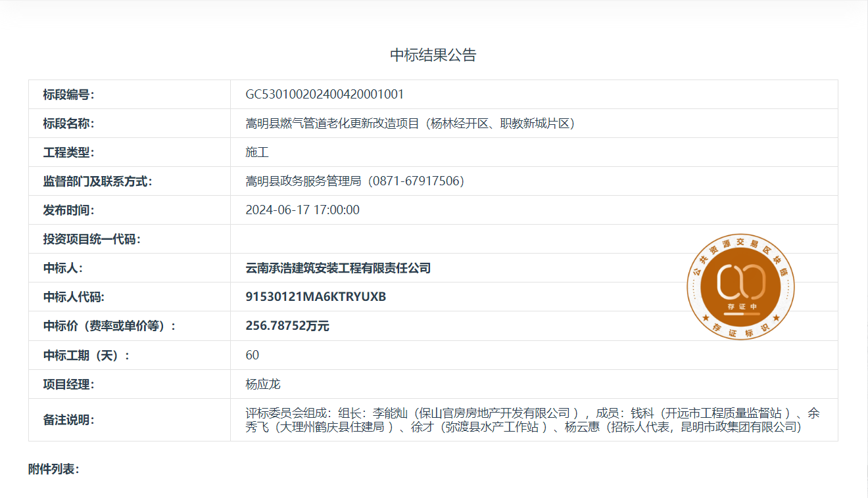Click the construction period value 60
868x498 pixels.
coord(253,355)
